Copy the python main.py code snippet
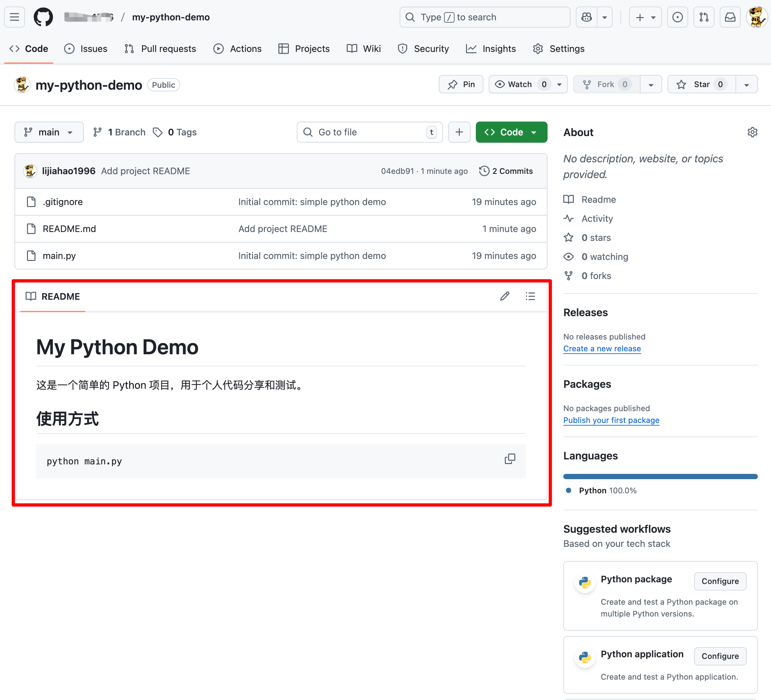Image resolution: width=771 pixels, height=700 pixels. [510, 459]
